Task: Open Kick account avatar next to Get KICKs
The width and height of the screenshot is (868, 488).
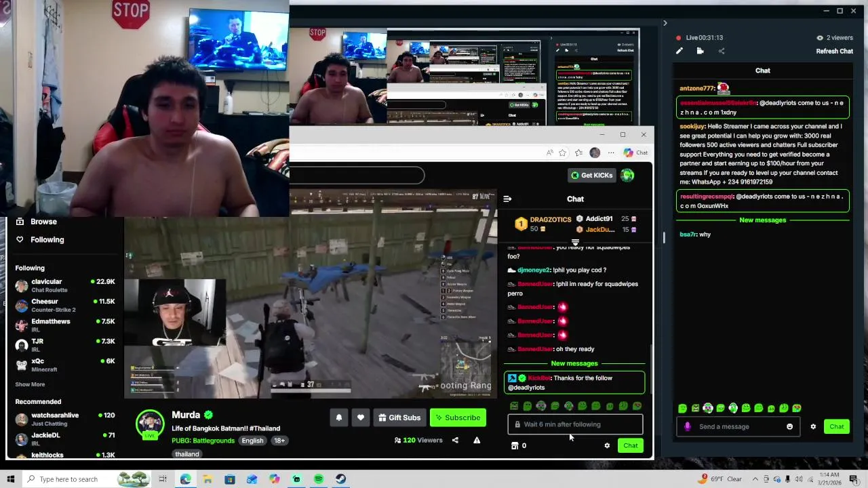Action: (628, 175)
